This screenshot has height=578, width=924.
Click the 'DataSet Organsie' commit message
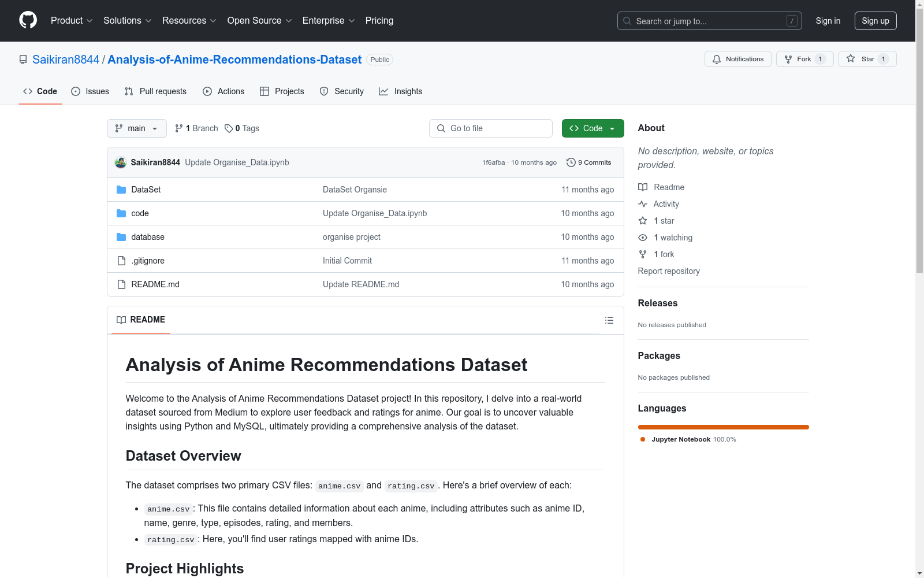click(x=355, y=190)
